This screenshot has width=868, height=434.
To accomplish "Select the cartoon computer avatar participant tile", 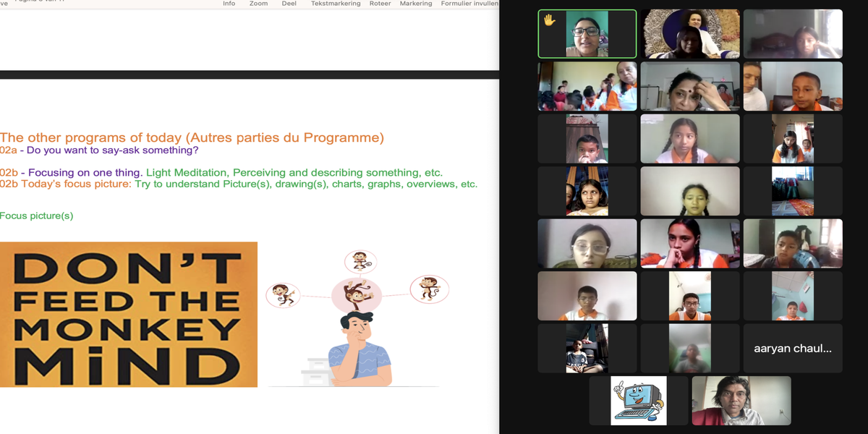I will tap(639, 400).
